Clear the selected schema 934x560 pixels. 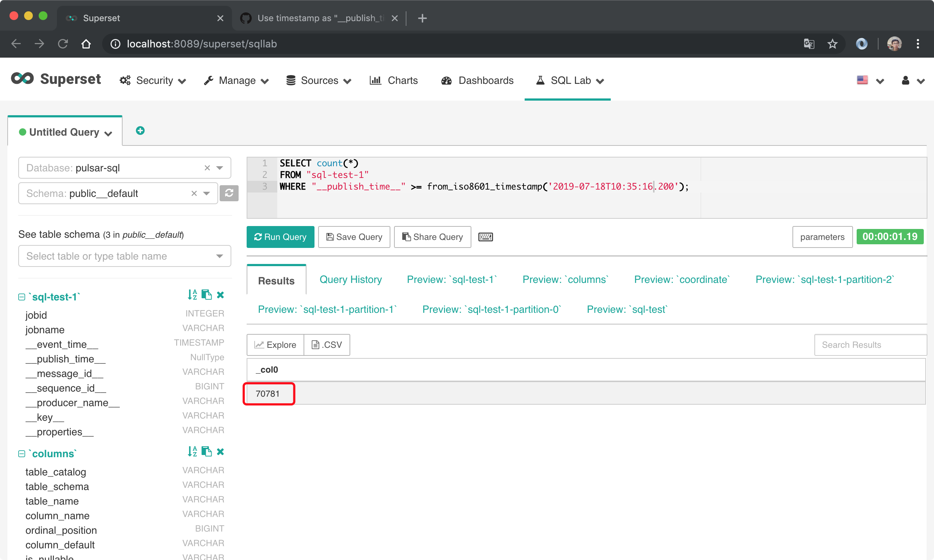(194, 194)
